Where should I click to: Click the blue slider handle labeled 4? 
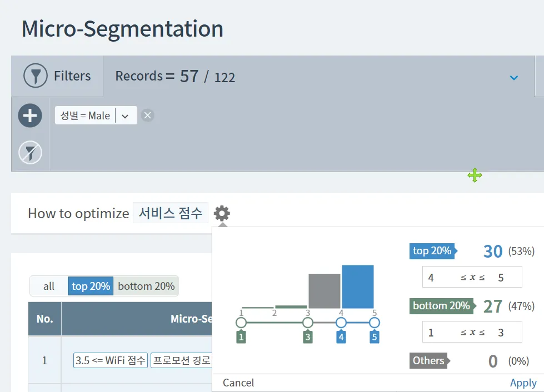341,323
